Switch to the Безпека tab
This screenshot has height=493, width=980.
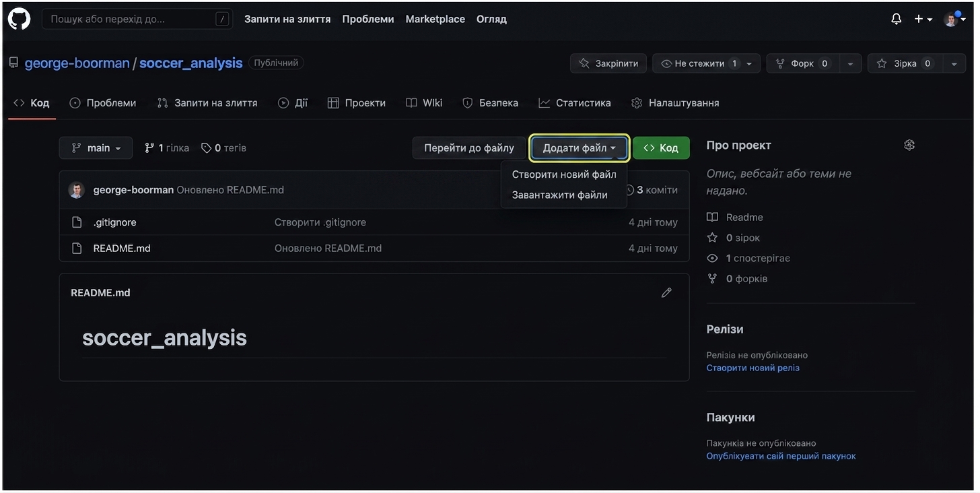coord(490,103)
